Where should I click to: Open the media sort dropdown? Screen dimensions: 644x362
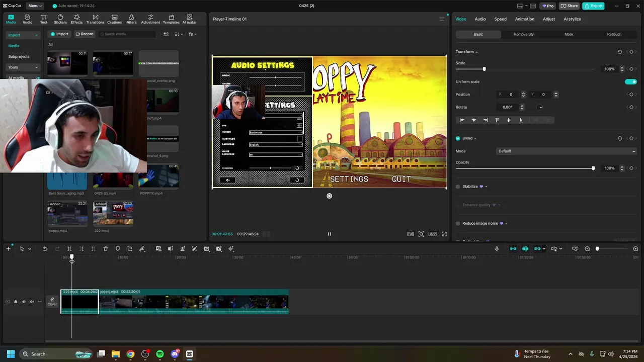[178, 34]
